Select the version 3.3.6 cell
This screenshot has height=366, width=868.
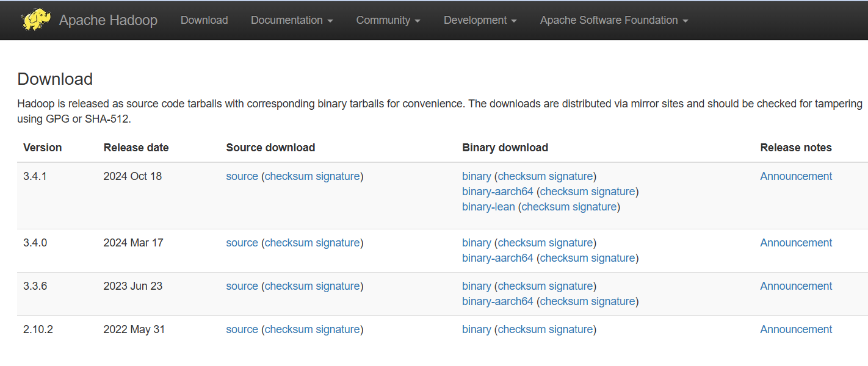[35, 286]
